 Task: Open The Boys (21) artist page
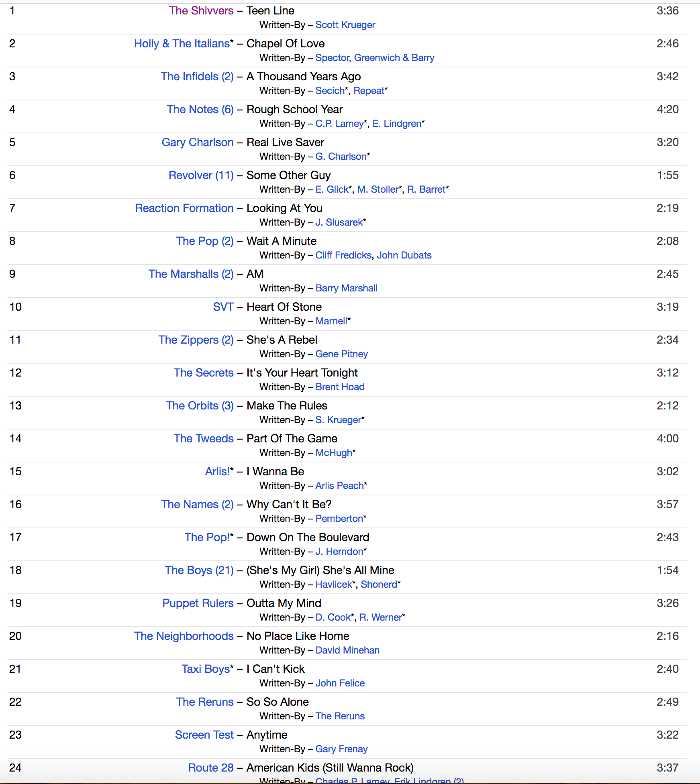point(199,570)
